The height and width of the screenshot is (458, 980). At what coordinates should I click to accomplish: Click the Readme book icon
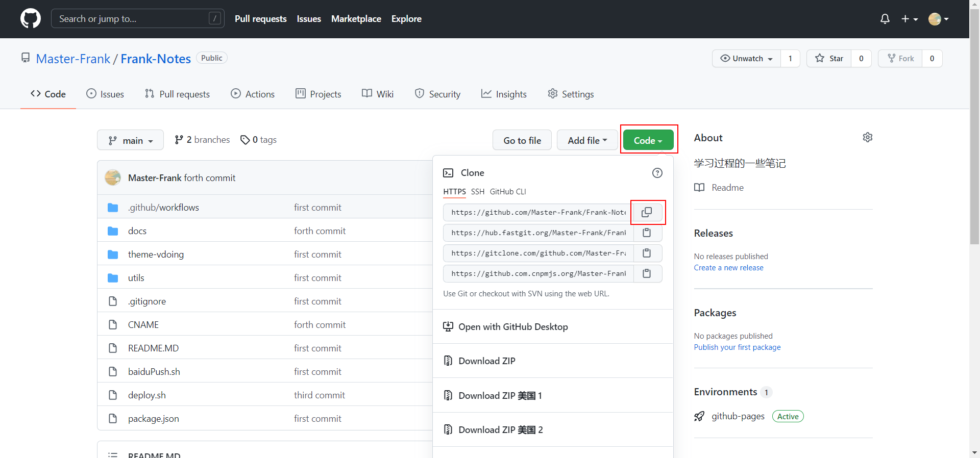point(699,188)
